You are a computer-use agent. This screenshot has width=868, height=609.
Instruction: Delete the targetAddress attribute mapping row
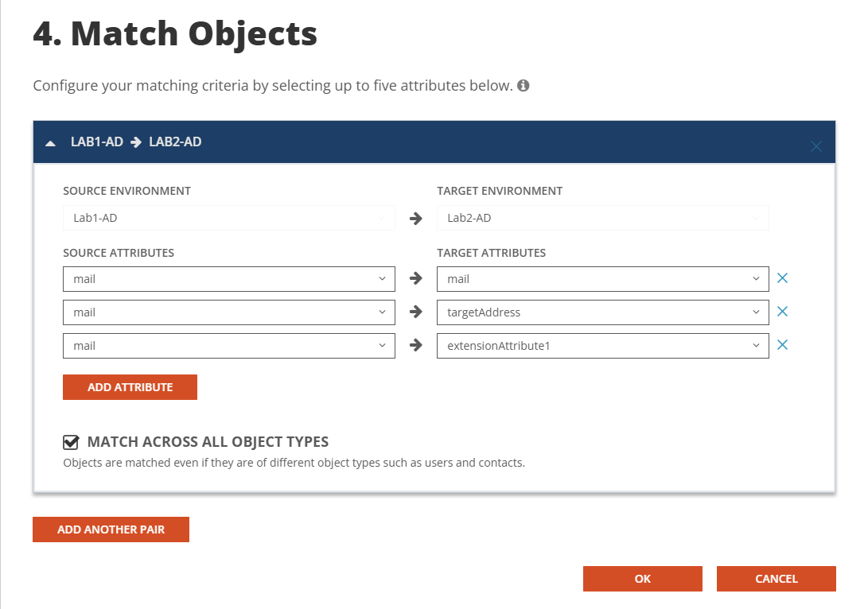coord(782,312)
